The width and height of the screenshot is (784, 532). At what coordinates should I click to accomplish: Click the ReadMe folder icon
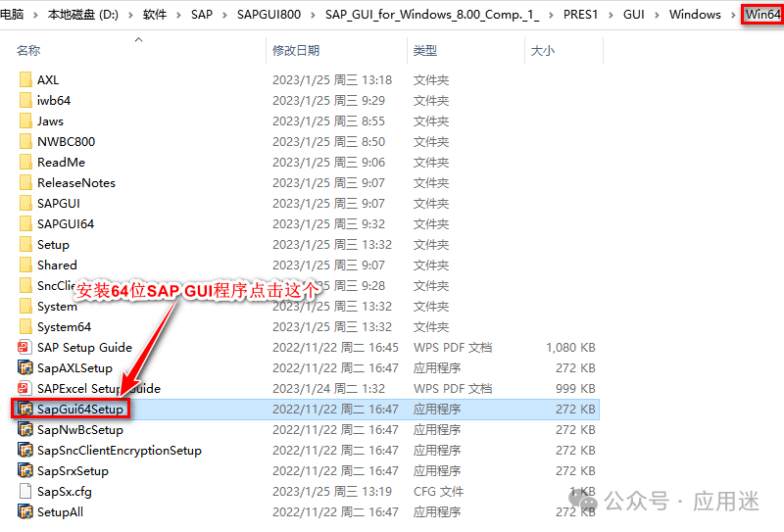tap(25, 162)
